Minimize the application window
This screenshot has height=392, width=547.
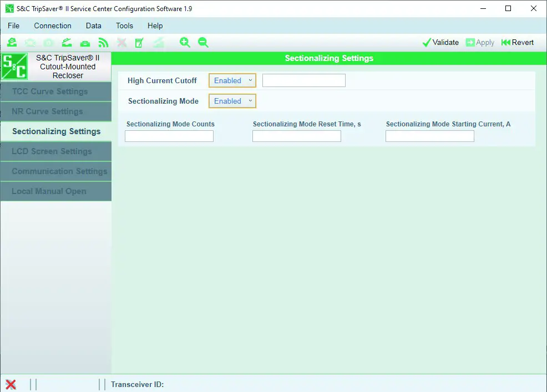pyautogui.click(x=483, y=8)
